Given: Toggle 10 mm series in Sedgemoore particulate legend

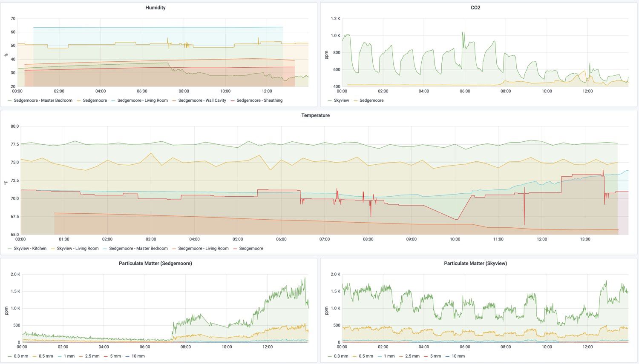Looking at the screenshot, I should [138, 356].
